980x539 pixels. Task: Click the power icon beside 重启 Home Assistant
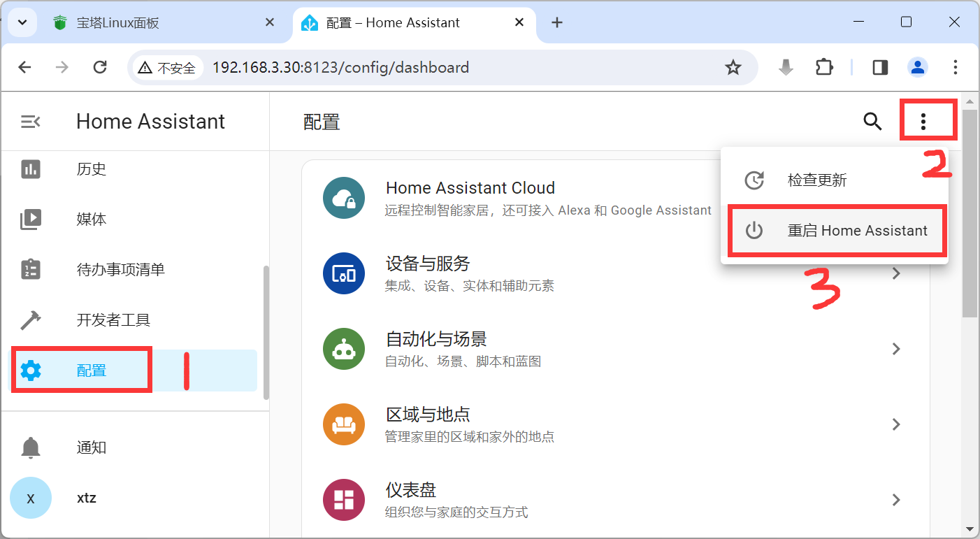754,231
